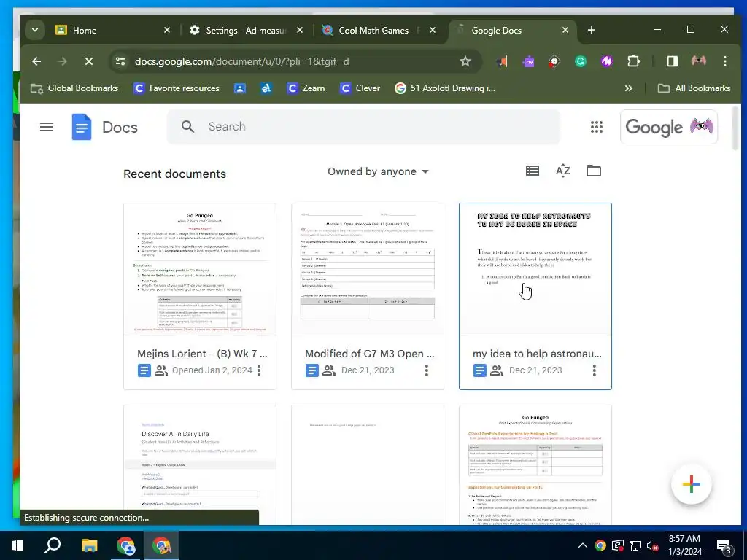Open more options for Mejins Lorient document

[259, 370]
